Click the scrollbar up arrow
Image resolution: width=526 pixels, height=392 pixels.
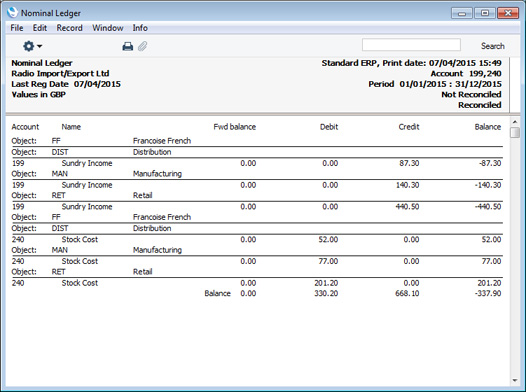pos(515,122)
